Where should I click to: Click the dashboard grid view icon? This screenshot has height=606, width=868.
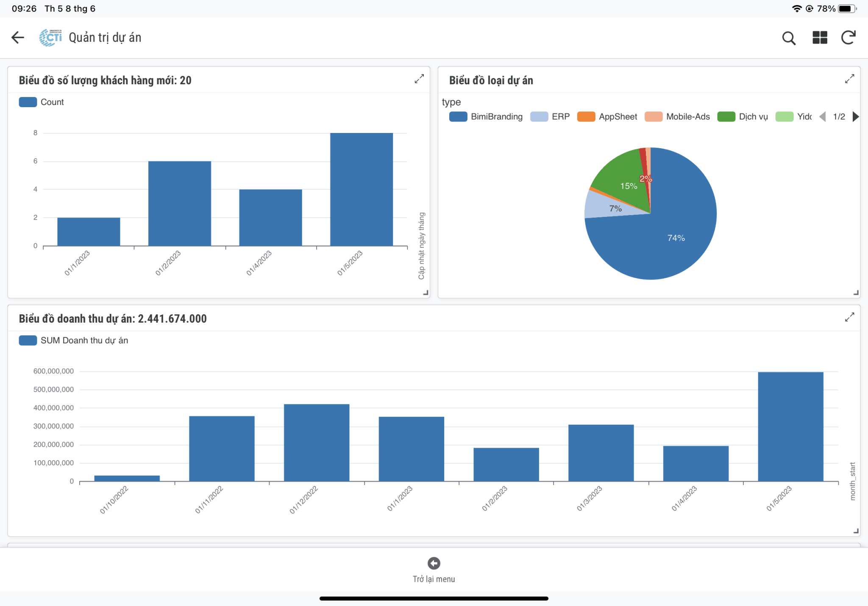point(819,38)
